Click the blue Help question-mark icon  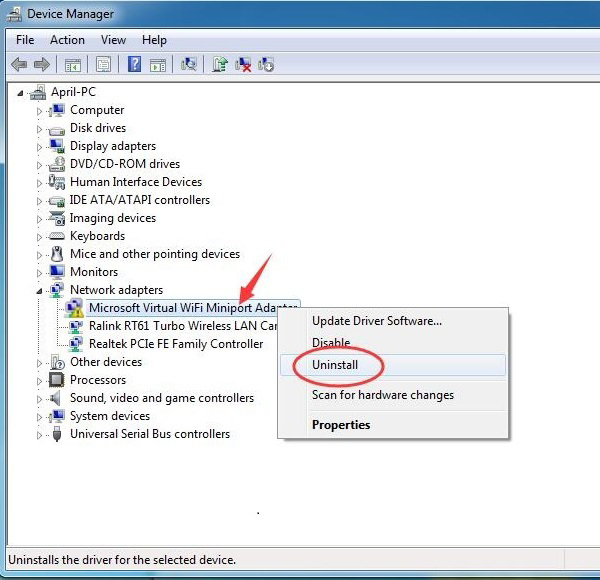134,64
